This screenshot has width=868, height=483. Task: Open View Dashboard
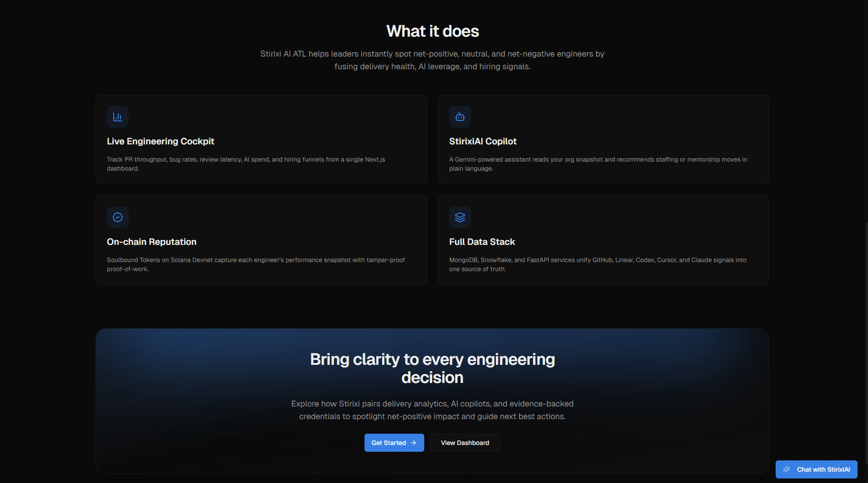click(x=465, y=443)
